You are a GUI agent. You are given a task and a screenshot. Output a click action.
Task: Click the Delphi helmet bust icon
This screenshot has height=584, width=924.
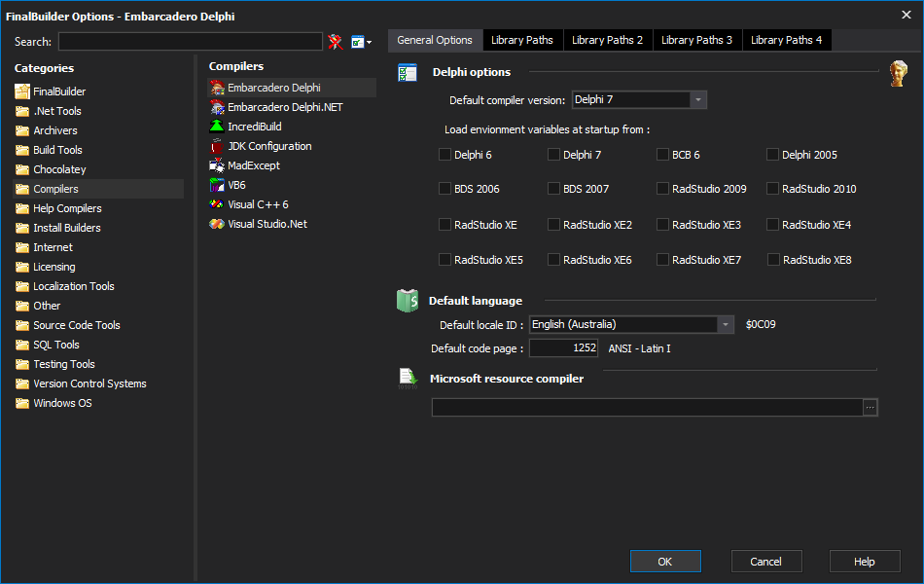[898, 74]
